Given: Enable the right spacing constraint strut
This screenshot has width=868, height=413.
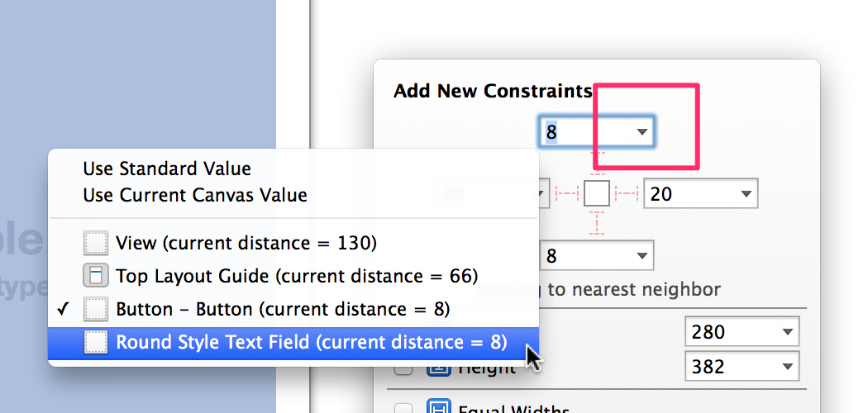Looking at the screenshot, I should 627,193.
